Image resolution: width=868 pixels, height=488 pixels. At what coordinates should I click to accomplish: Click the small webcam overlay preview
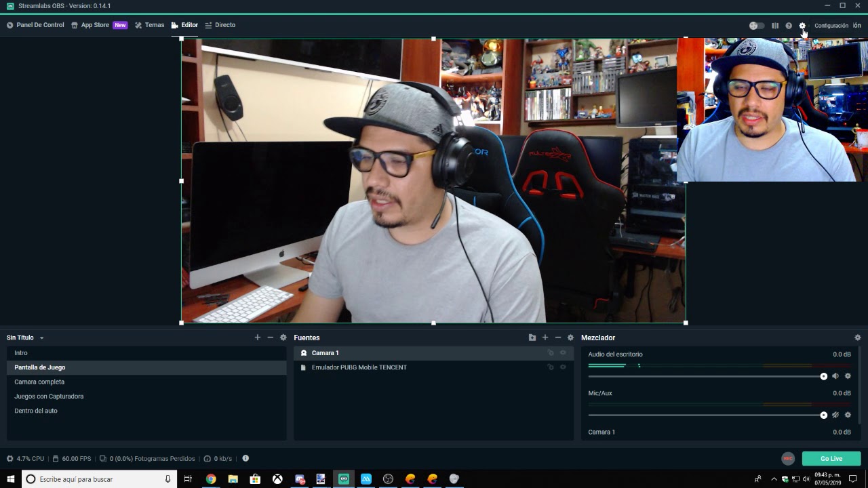click(772, 110)
